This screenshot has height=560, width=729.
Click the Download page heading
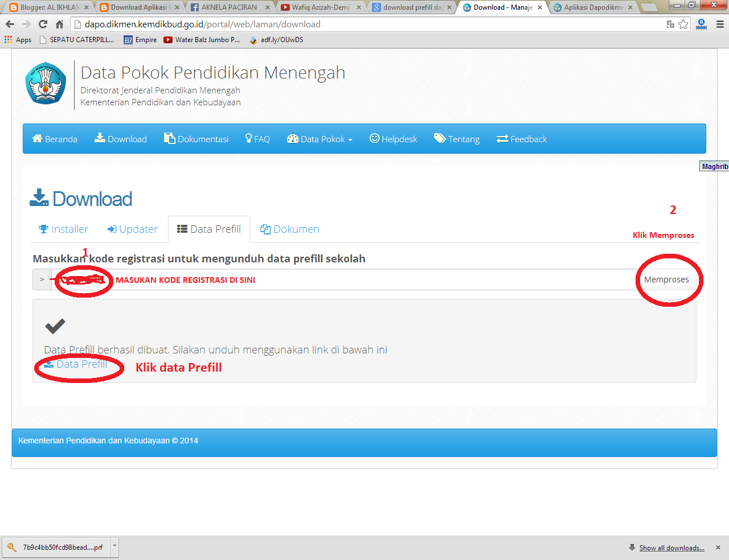tap(81, 199)
